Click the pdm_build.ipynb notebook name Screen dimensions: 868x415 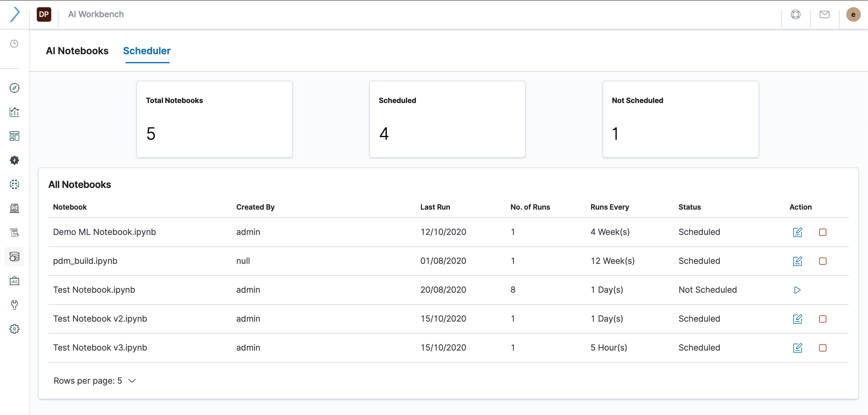[x=85, y=261]
